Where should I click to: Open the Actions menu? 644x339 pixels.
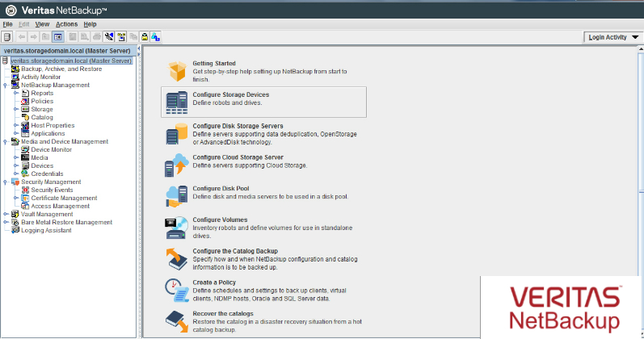[x=66, y=24]
